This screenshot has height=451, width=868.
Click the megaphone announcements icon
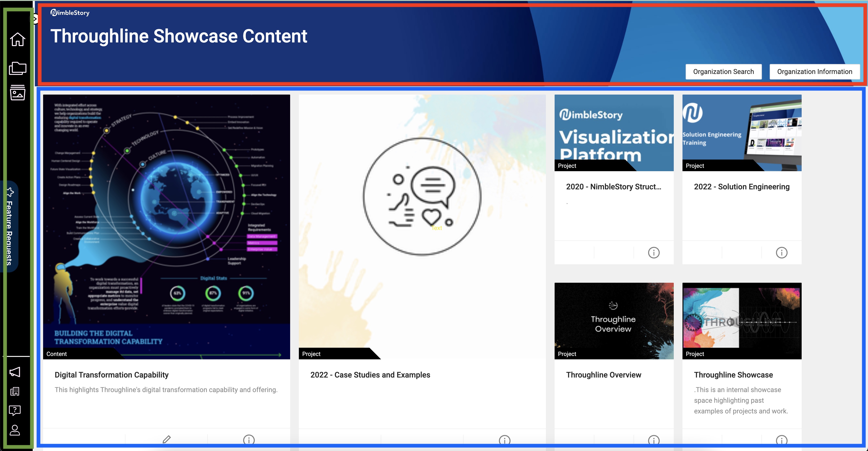coord(15,372)
